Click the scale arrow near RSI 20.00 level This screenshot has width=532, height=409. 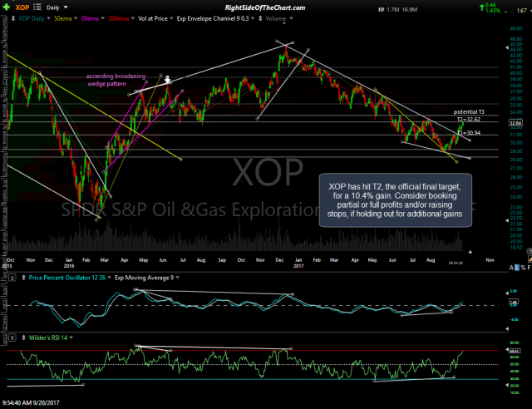point(507,385)
